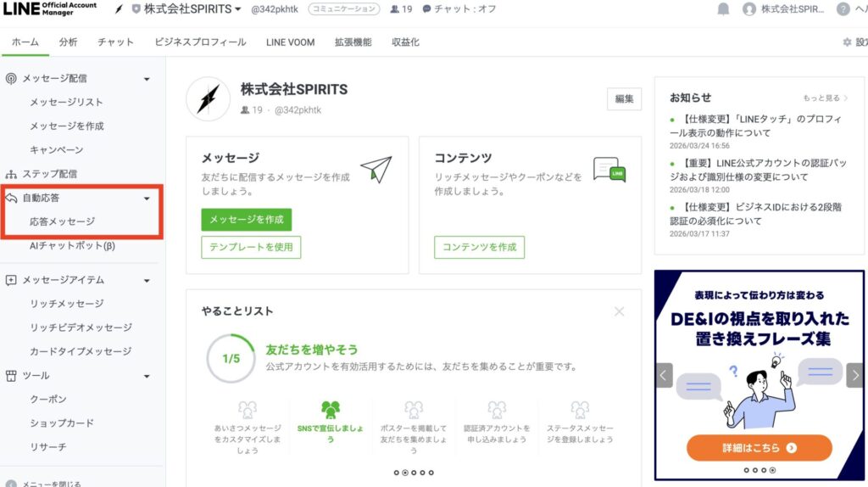Open sidebar メッセージを作成 item
The height and width of the screenshot is (487, 868).
pos(67,126)
